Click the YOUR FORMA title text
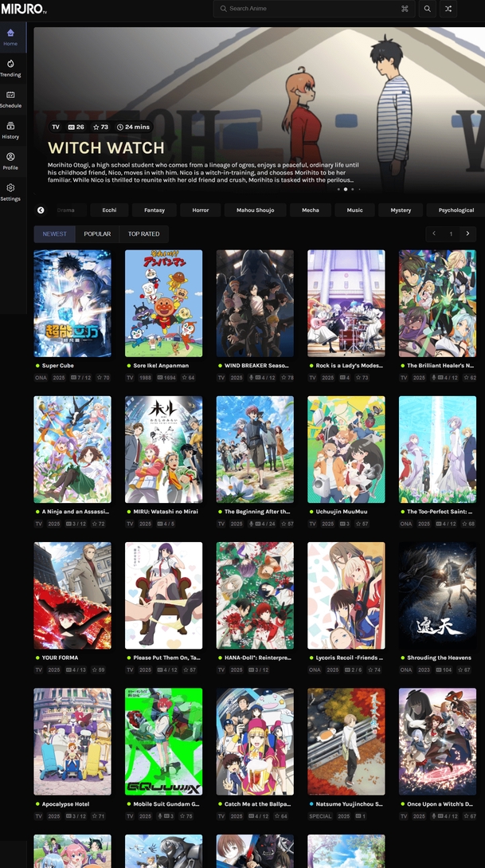 click(60, 658)
